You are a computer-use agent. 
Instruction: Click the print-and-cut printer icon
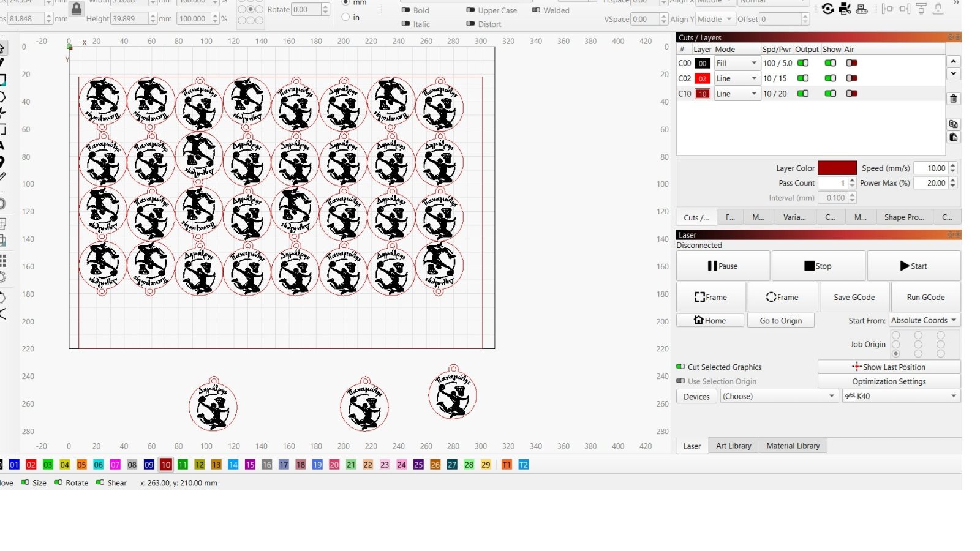point(845,9)
